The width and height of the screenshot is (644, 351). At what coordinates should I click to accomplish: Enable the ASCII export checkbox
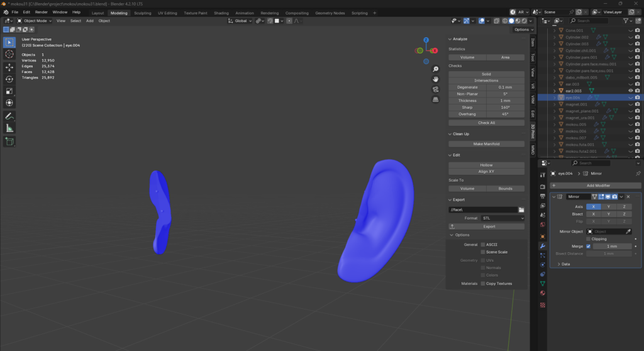[x=483, y=244]
